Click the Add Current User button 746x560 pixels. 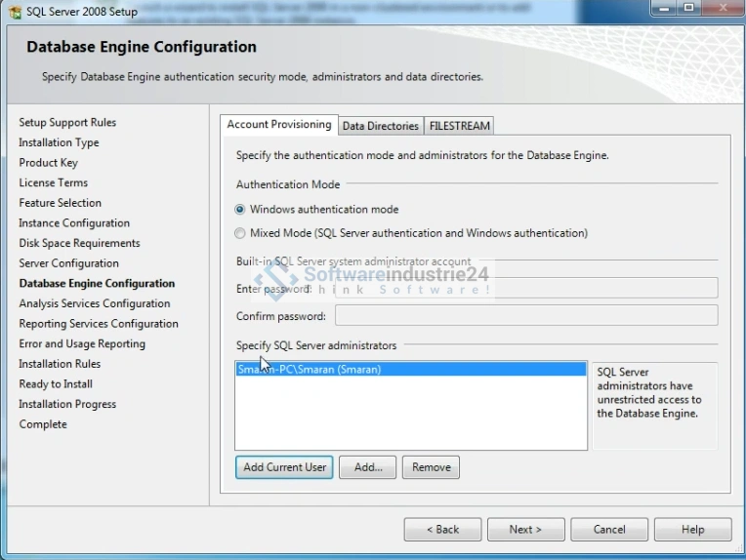(x=284, y=467)
